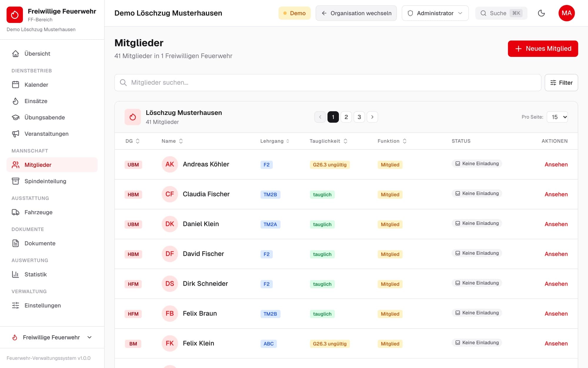Sort by Tauglichkeit column
This screenshot has height=368, width=588.
pyautogui.click(x=328, y=141)
